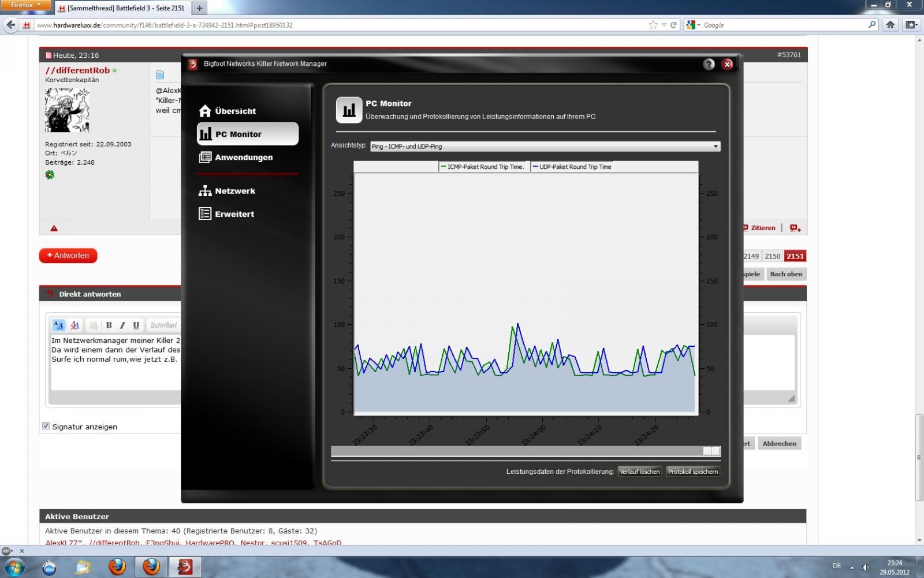The image size is (924, 578).
Task: Go to thread page 2149
Action: [751, 256]
